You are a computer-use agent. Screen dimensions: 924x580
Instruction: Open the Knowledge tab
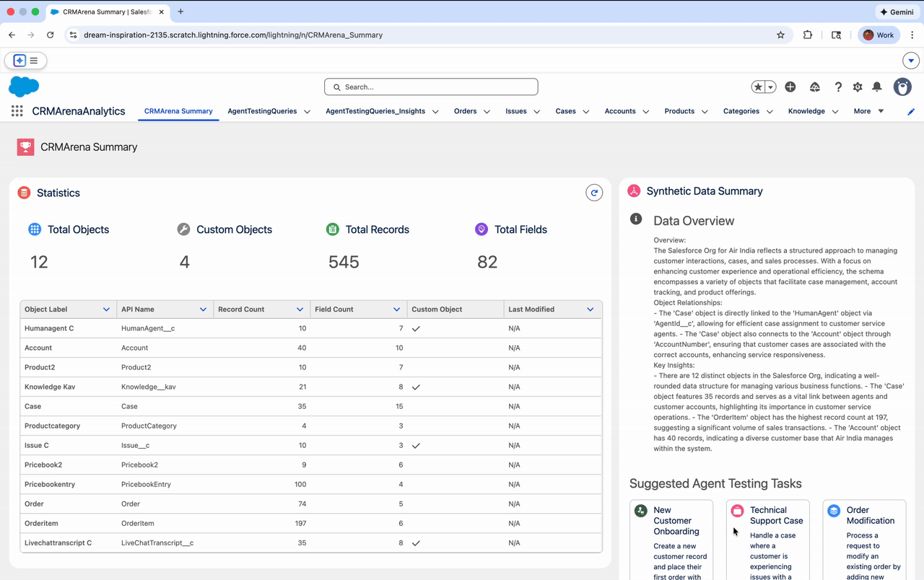point(806,111)
